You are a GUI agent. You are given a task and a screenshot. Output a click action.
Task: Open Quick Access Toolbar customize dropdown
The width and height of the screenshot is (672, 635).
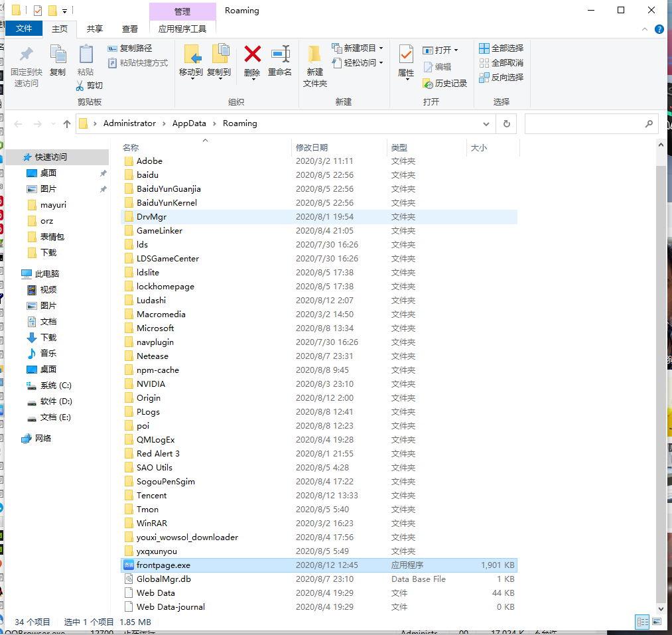click(x=64, y=11)
